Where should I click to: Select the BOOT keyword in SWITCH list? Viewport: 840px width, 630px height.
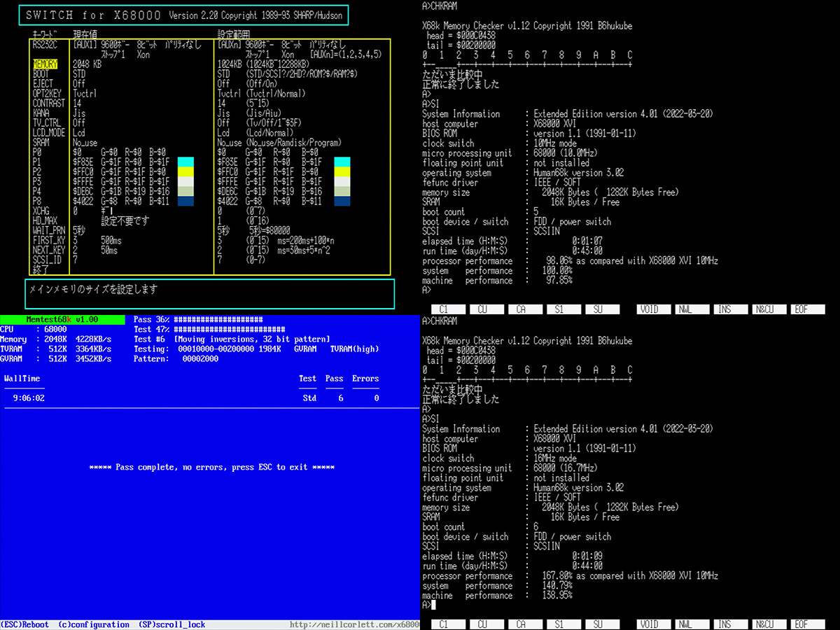click(41, 73)
